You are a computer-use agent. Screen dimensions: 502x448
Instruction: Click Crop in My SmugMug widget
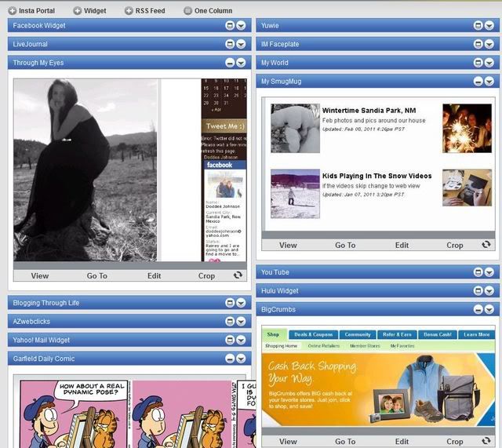pos(455,246)
